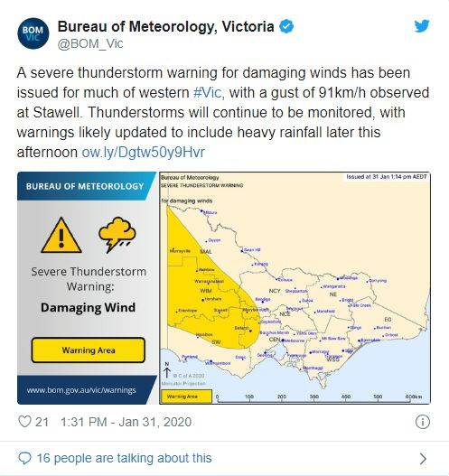449x476 pixels.
Task: Click '16 people are talking about this'
Action: point(124,459)
